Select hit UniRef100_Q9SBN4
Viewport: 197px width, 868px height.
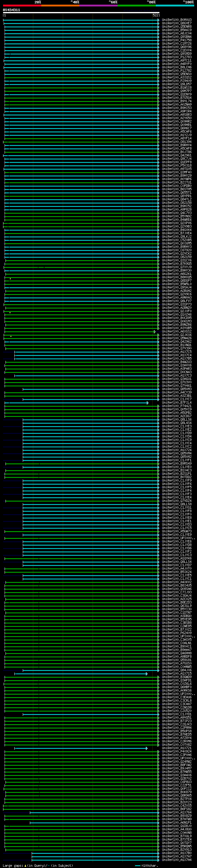click(x=176, y=37)
